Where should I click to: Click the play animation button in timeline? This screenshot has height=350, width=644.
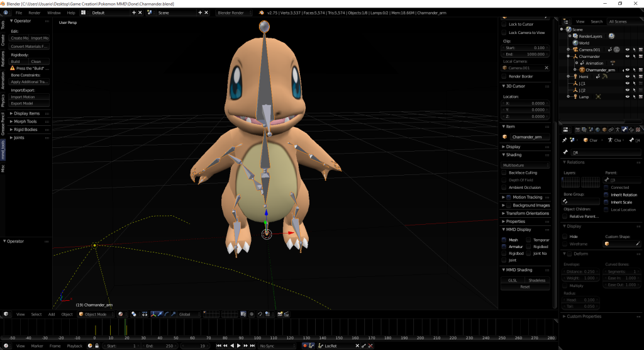(238, 346)
